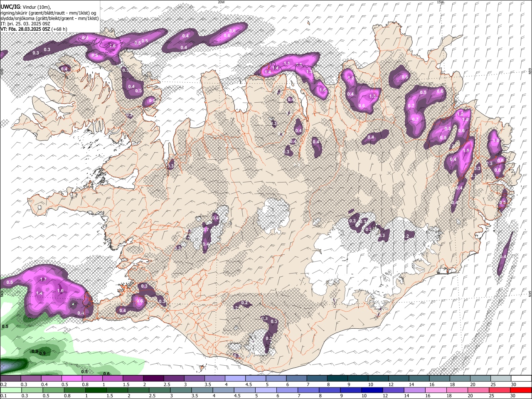This screenshot has height=399, width=532.
Task: Select the 'Vindur (10m)' heading text
Action: coord(36,7)
